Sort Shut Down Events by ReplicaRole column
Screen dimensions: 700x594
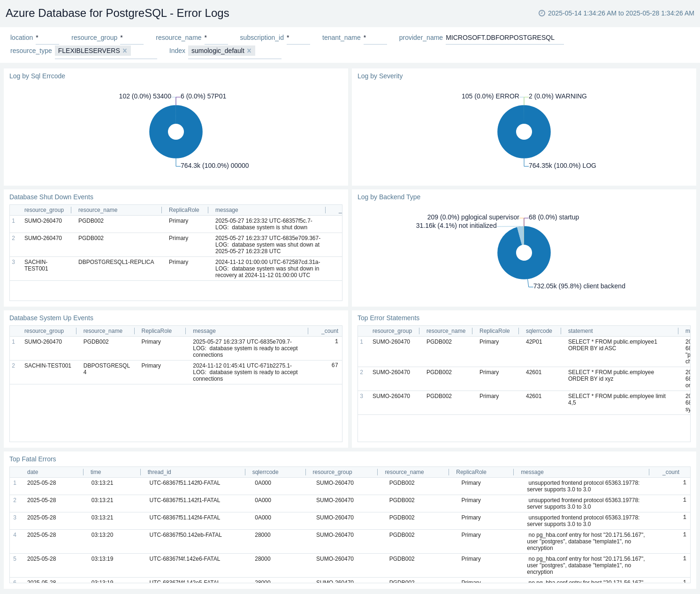(184, 210)
